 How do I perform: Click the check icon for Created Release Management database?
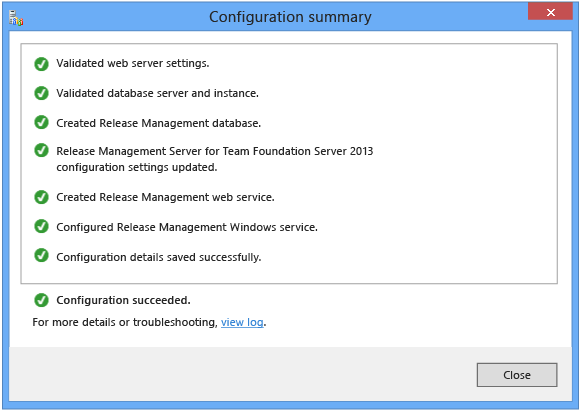[x=41, y=123]
